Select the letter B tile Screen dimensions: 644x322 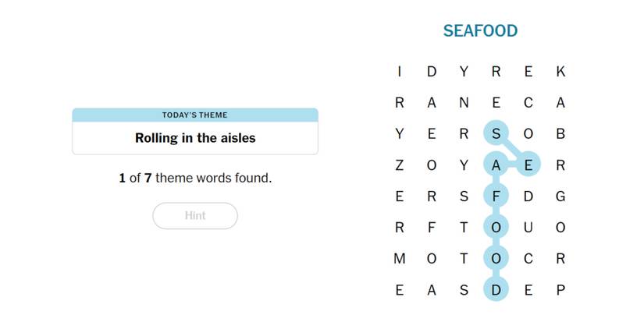pos(560,134)
